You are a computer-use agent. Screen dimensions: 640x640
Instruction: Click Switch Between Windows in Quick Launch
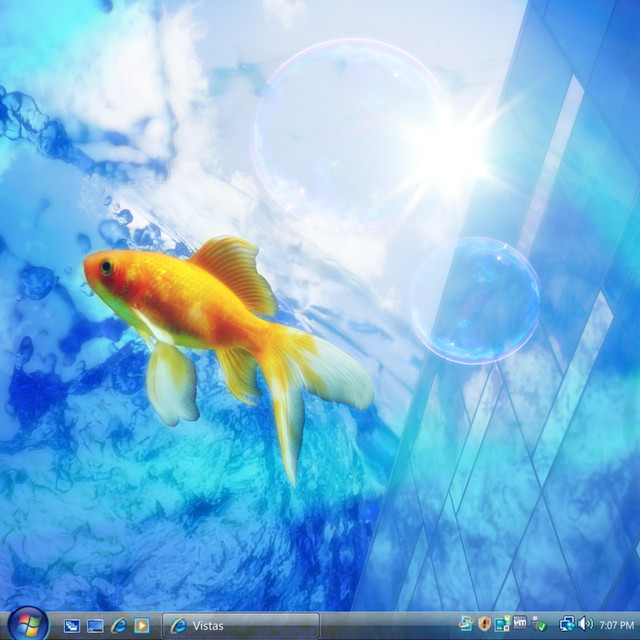click(95, 625)
